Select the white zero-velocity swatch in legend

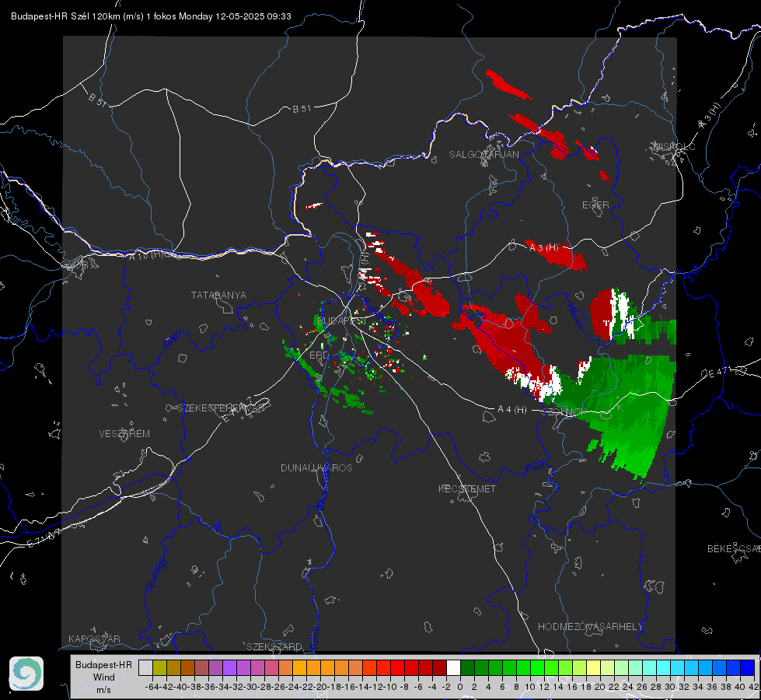(453, 667)
